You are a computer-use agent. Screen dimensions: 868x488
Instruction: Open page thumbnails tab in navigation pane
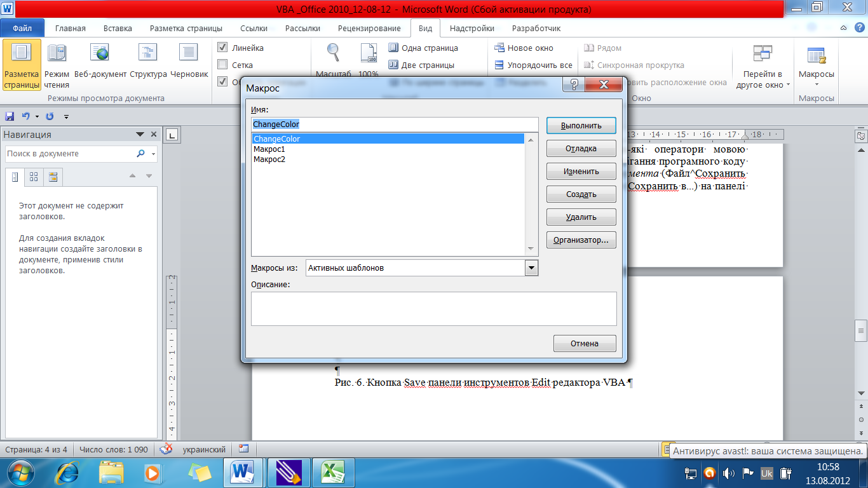(34, 177)
